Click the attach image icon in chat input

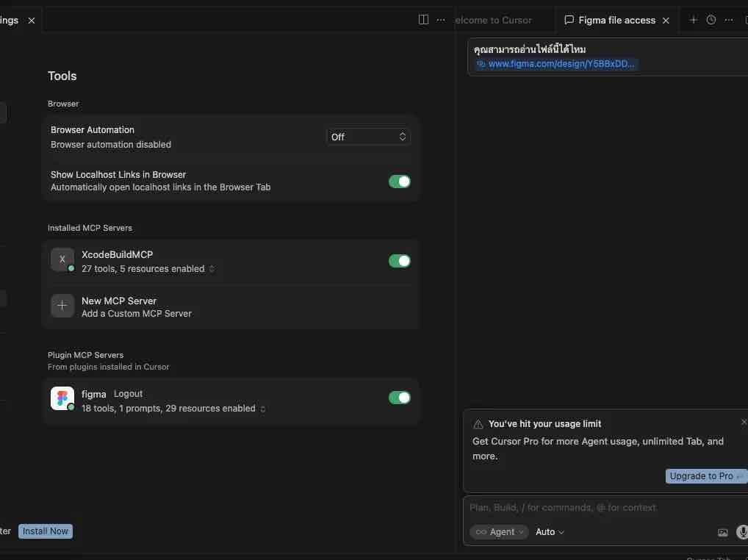723,532
